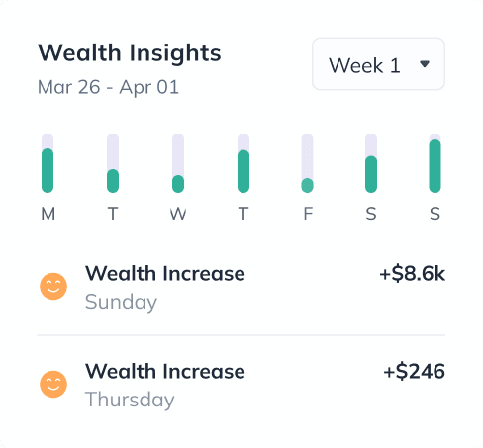Select the Friday bar in the chart
Image resolution: width=483 pixels, height=448 pixels.
307,163
